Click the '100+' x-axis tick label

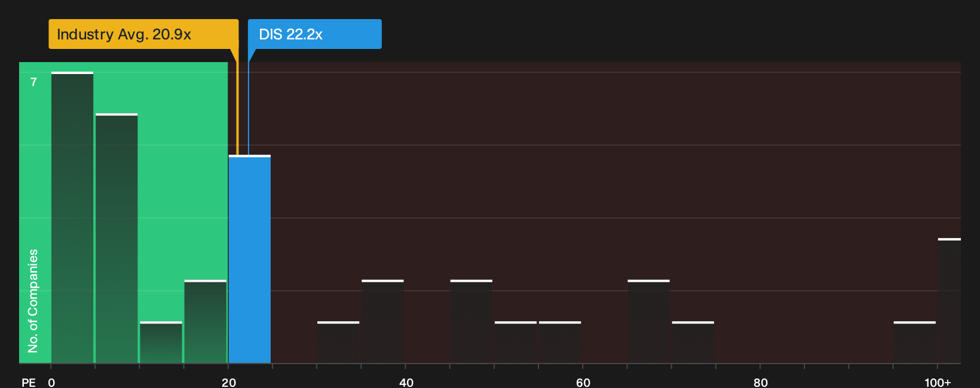(938, 383)
